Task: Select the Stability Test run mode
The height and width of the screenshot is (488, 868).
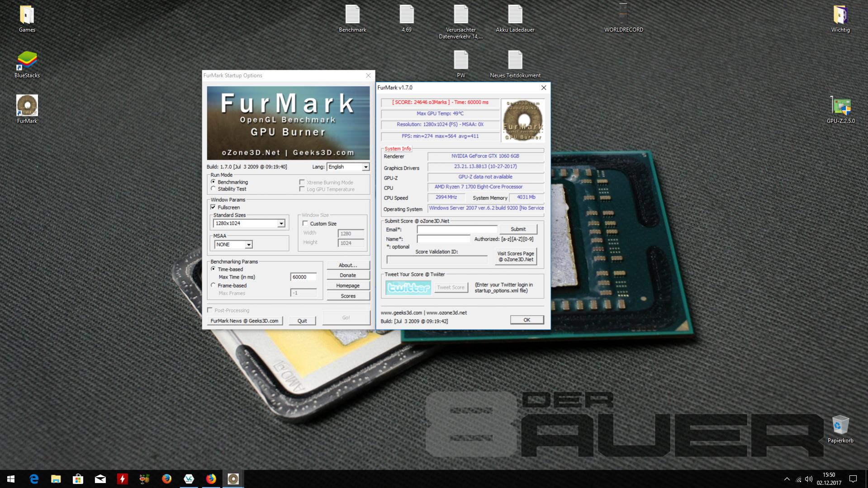Action: pyautogui.click(x=213, y=189)
